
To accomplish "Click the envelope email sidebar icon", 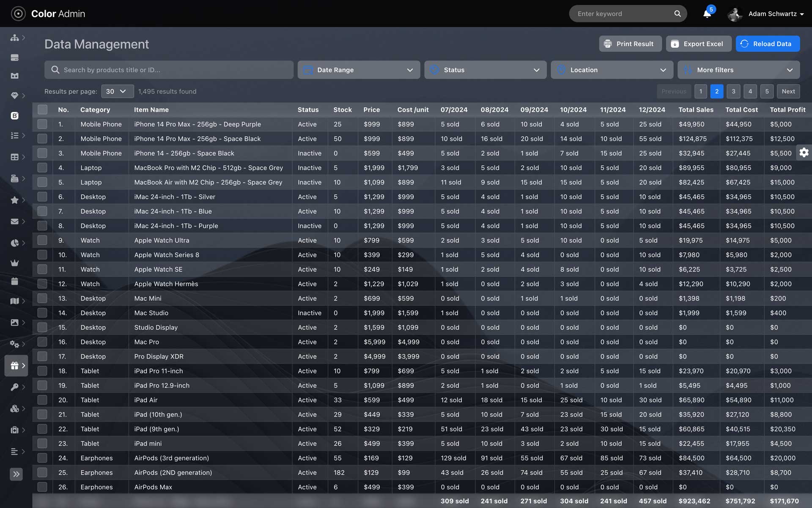I will coord(14,221).
